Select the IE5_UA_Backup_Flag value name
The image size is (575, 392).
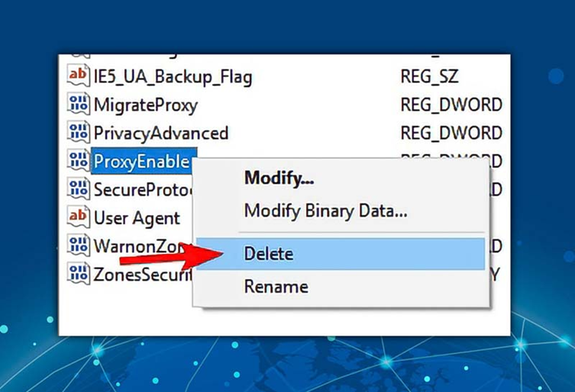pyautogui.click(x=173, y=77)
